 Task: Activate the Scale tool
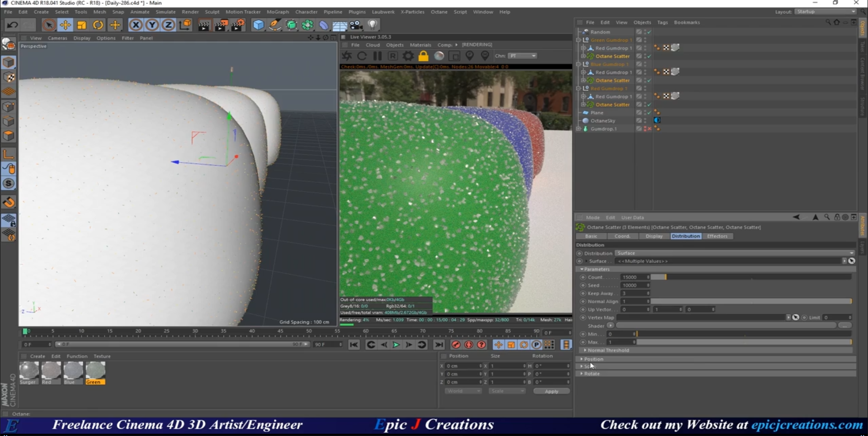(x=81, y=25)
